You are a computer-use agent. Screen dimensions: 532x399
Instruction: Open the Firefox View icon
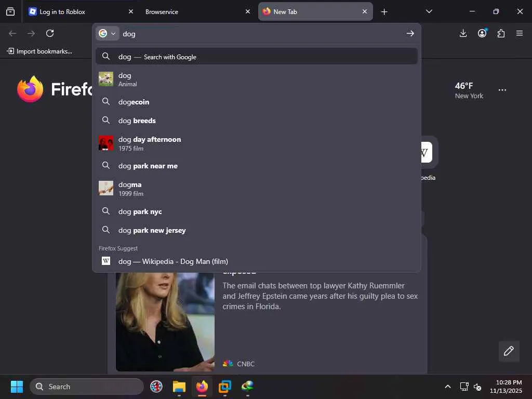(x=10, y=11)
